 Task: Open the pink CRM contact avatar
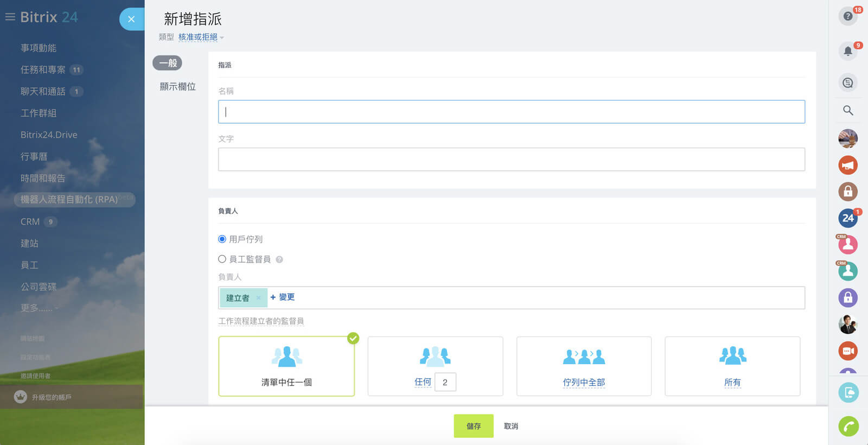point(848,245)
